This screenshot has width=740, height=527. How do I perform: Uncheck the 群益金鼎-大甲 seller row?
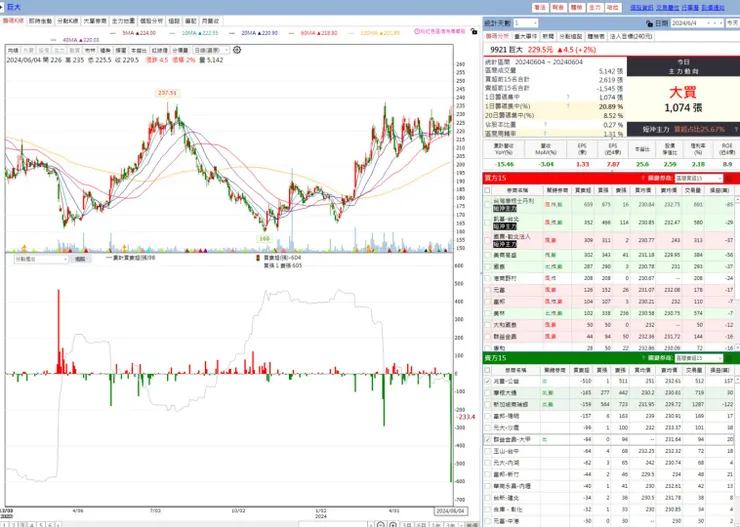click(x=487, y=439)
